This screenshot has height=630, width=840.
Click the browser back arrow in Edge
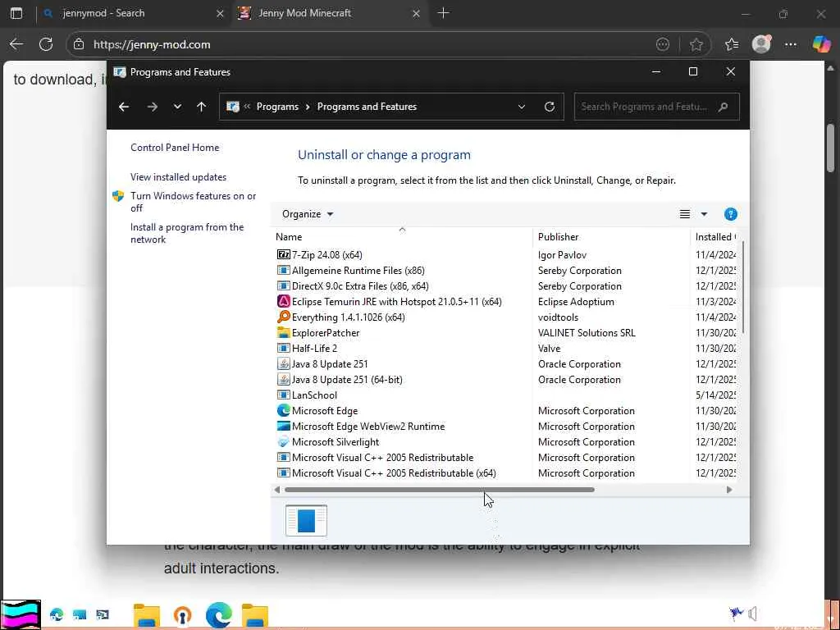click(16, 44)
